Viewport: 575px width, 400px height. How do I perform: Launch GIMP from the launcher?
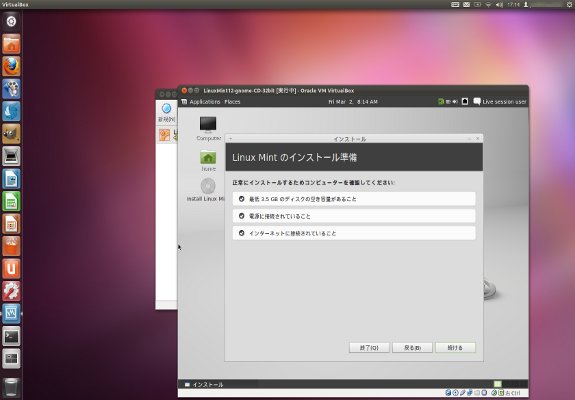pos(11,133)
